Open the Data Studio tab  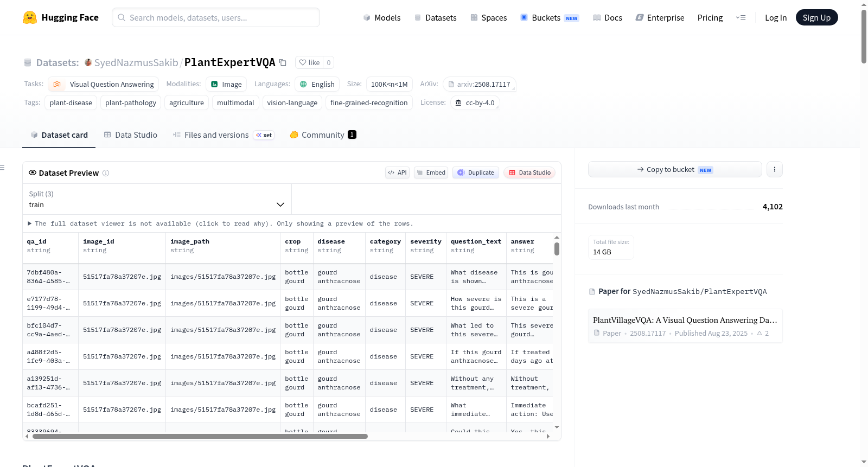click(131, 135)
